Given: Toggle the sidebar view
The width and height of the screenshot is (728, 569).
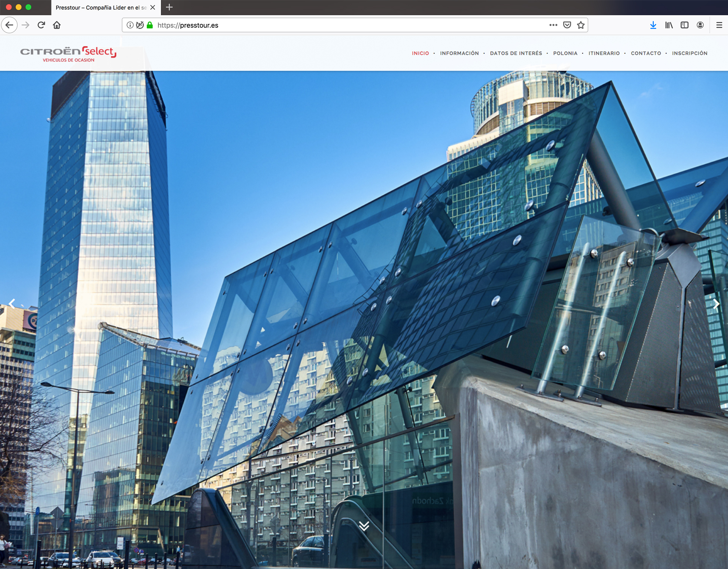Looking at the screenshot, I should pyautogui.click(x=684, y=25).
